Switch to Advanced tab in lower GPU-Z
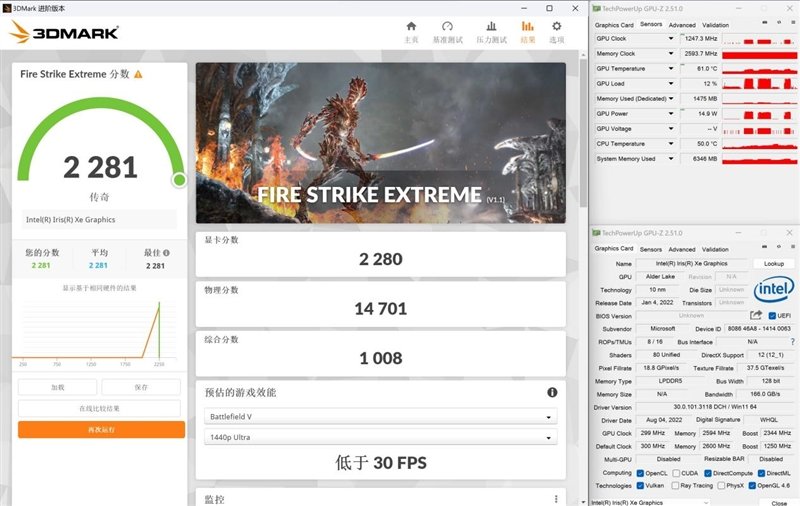 682,249
